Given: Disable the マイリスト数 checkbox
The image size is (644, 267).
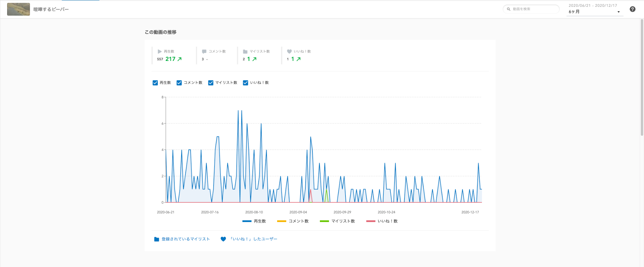Looking at the screenshot, I should point(211,83).
